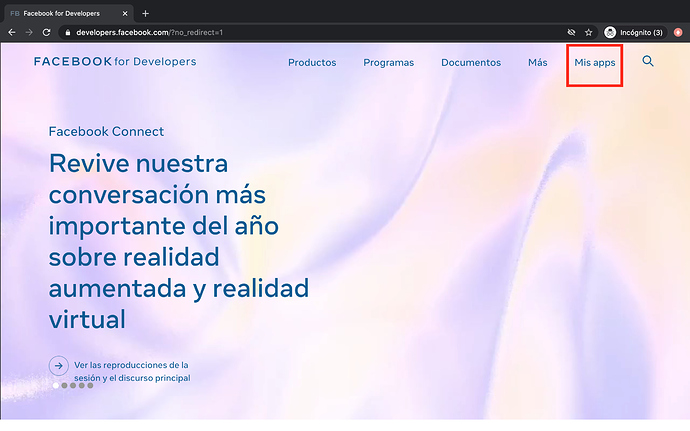Close the Facebook for Developers tab

125,14
